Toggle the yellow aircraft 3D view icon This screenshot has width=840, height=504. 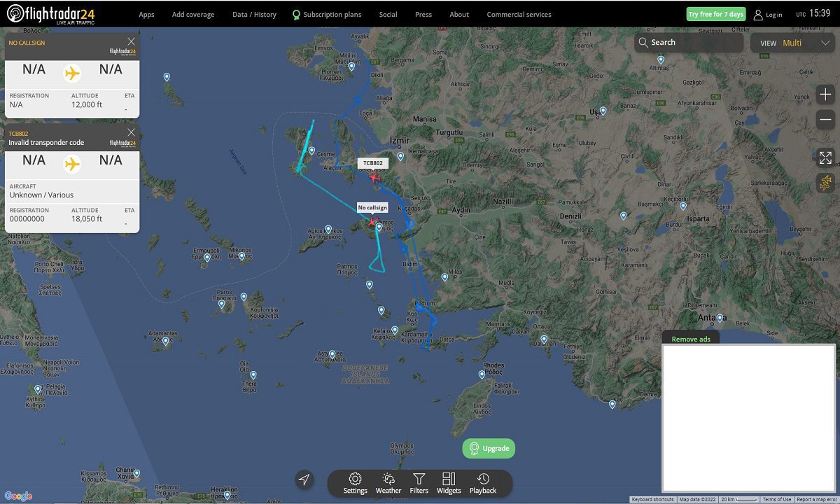point(825,183)
